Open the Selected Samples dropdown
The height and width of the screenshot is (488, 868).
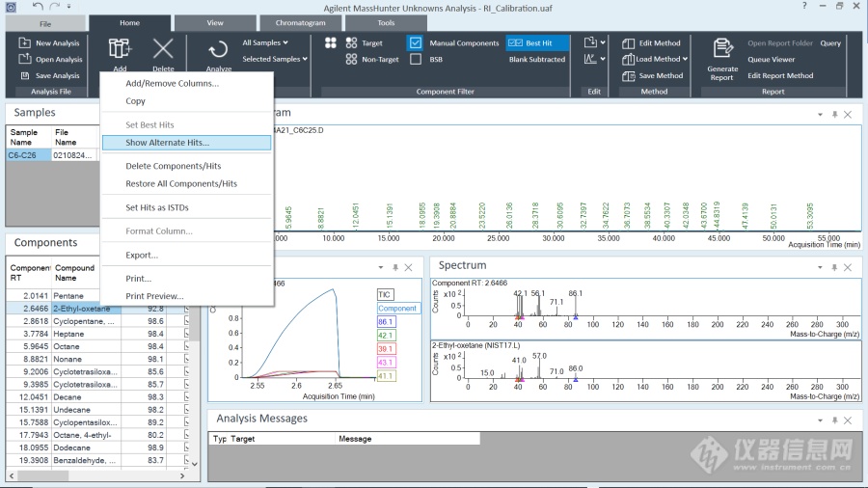275,59
